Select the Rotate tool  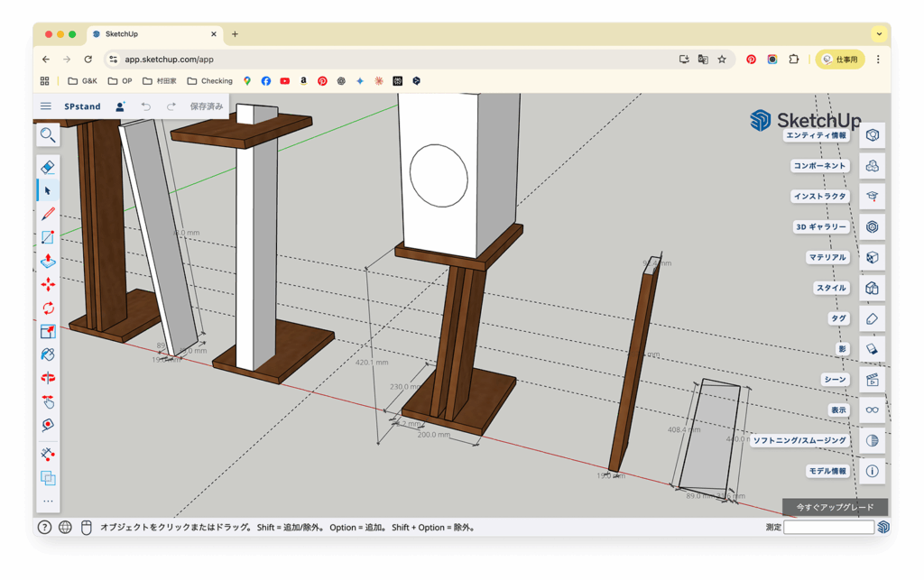click(x=48, y=308)
